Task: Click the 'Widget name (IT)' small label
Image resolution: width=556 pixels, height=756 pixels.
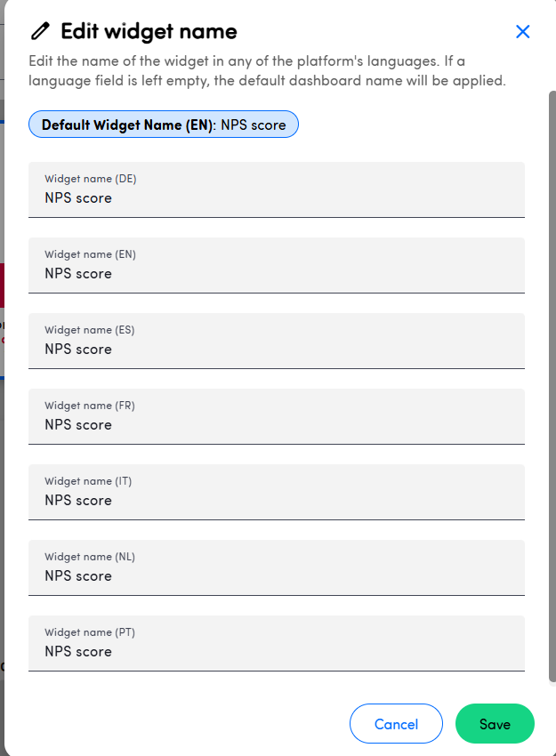Action: coord(88,481)
